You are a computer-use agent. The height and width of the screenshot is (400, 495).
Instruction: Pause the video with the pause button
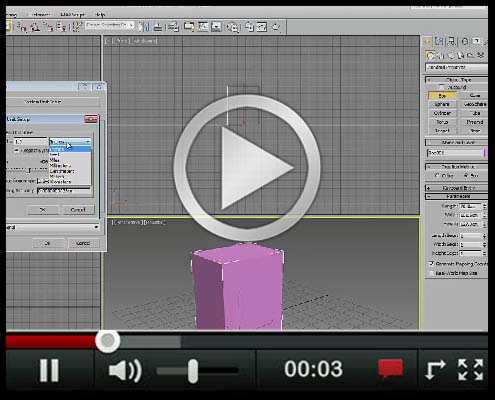(49, 370)
